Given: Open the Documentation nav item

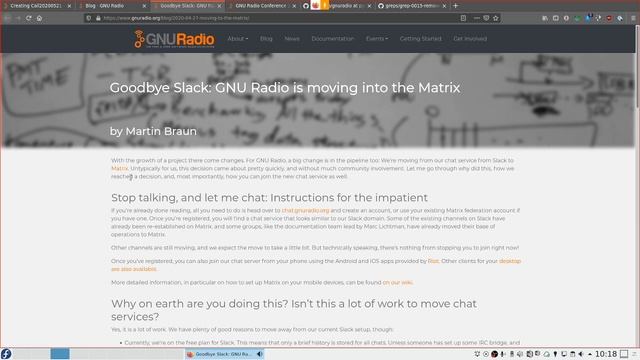Looking at the screenshot, I should [x=333, y=39].
